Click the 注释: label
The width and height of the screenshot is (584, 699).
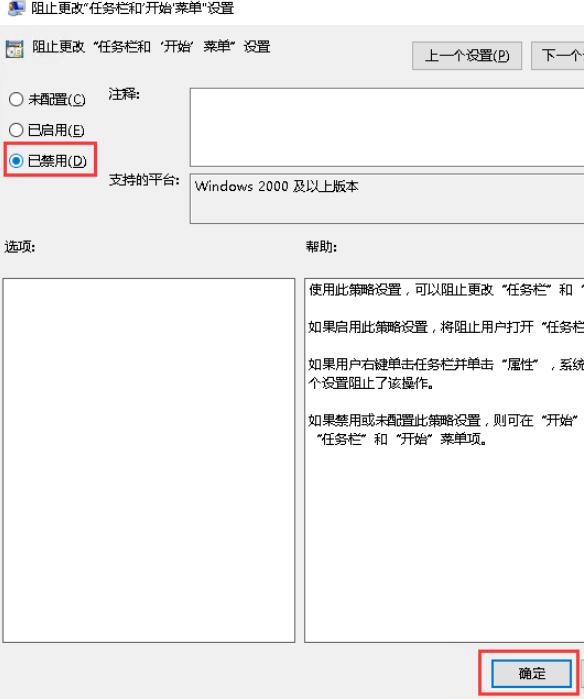point(124,95)
